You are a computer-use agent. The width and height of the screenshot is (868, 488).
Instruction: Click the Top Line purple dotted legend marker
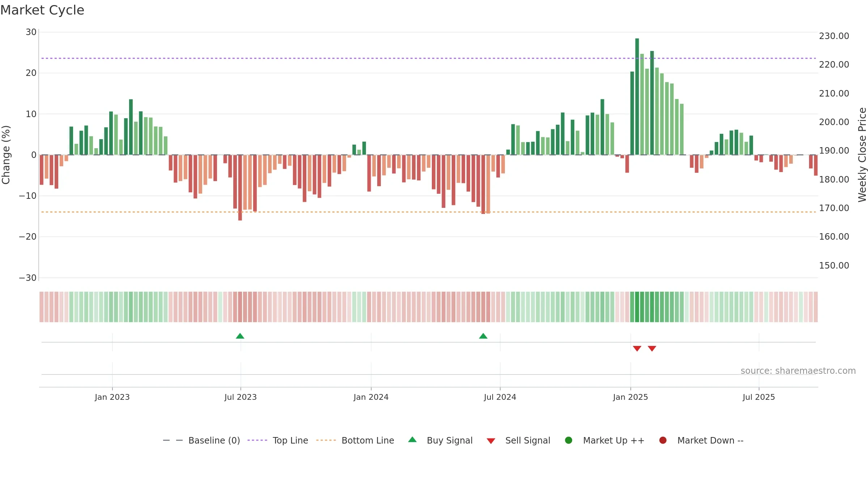click(258, 440)
